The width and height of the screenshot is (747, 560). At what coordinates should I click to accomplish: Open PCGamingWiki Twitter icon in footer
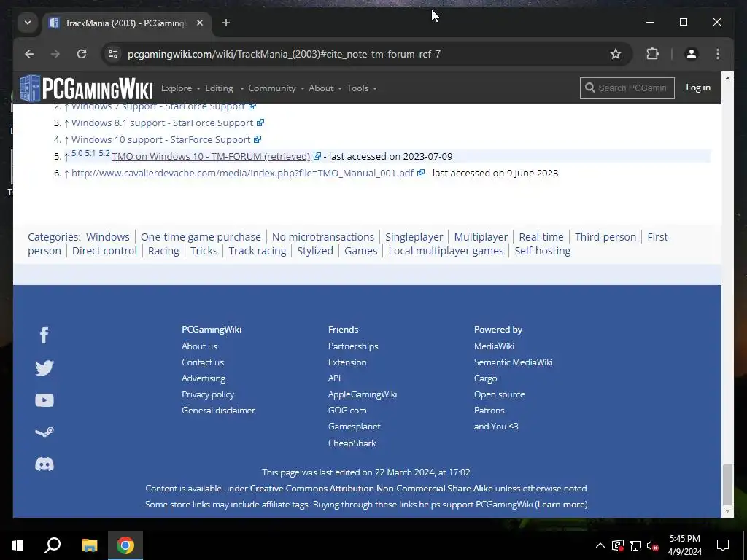pyautogui.click(x=44, y=368)
